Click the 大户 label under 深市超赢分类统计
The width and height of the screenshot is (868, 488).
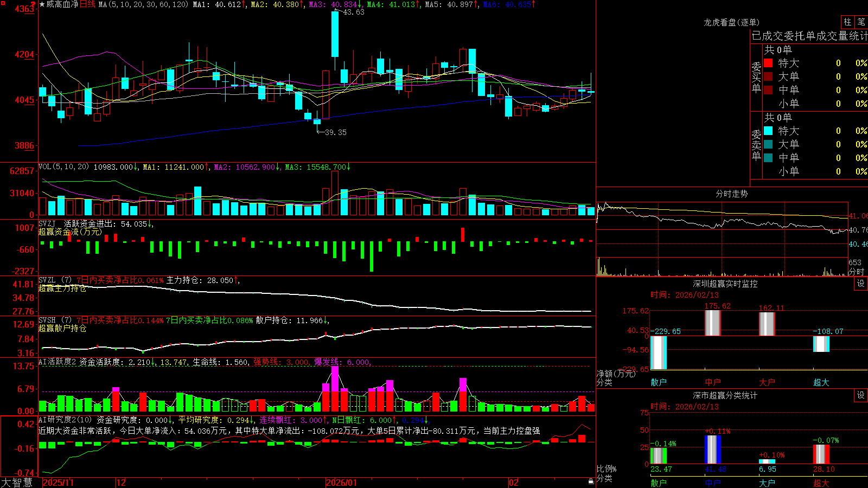click(x=767, y=483)
